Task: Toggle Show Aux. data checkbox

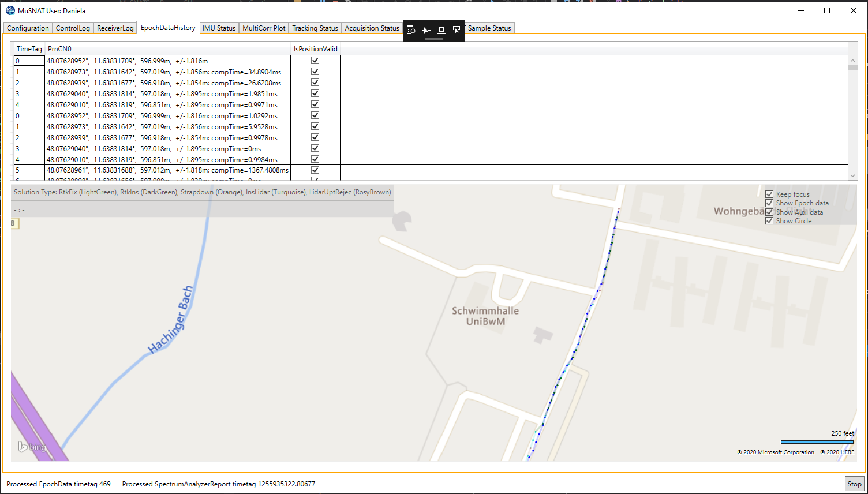Action: [769, 212]
